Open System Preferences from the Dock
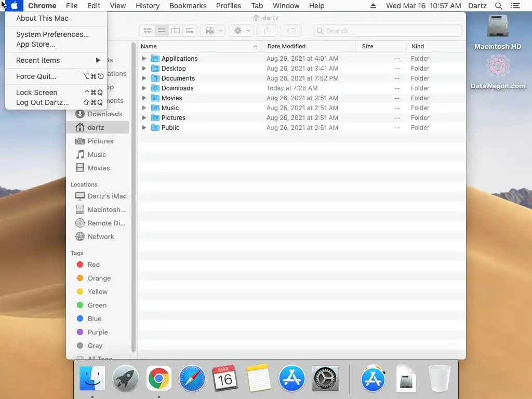The height and width of the screenshot is (399, 532). [325, 378]
